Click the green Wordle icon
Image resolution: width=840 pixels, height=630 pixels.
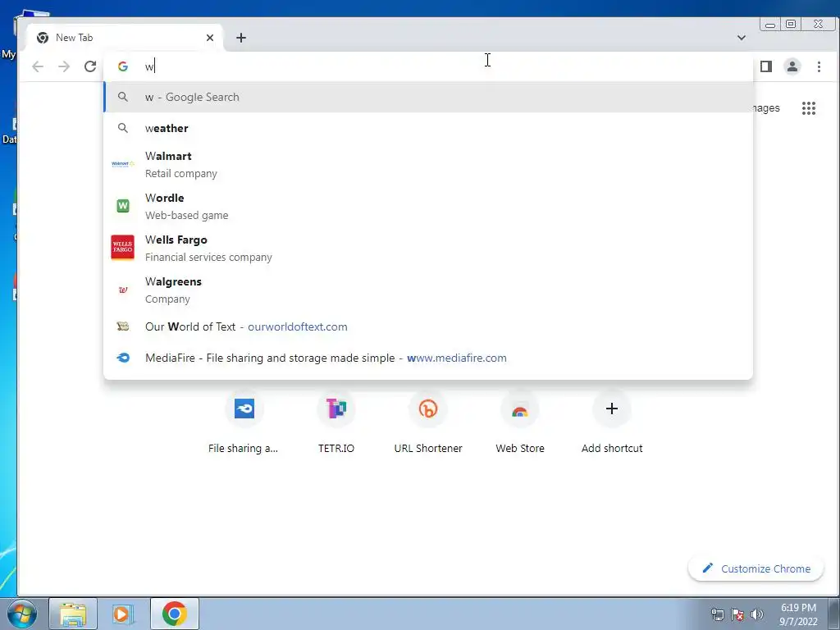123,206
